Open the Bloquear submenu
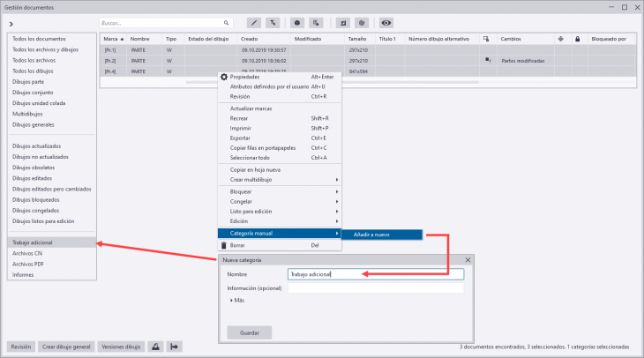 (280, 191)
